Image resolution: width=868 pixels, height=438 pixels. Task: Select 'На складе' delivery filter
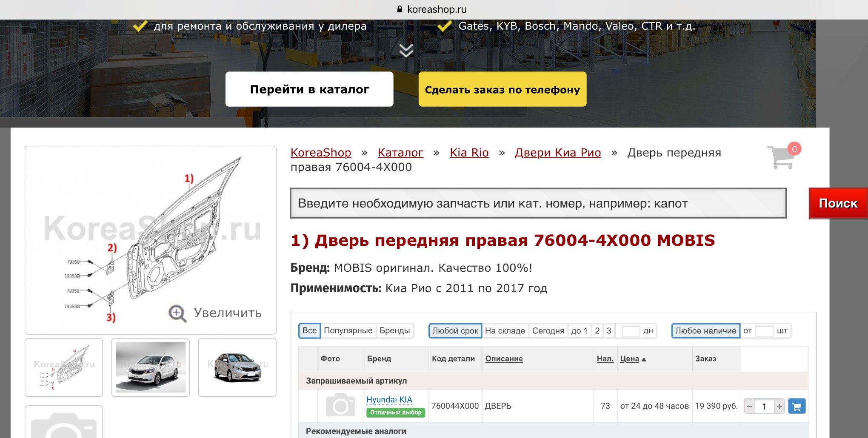tap(505, 331)
